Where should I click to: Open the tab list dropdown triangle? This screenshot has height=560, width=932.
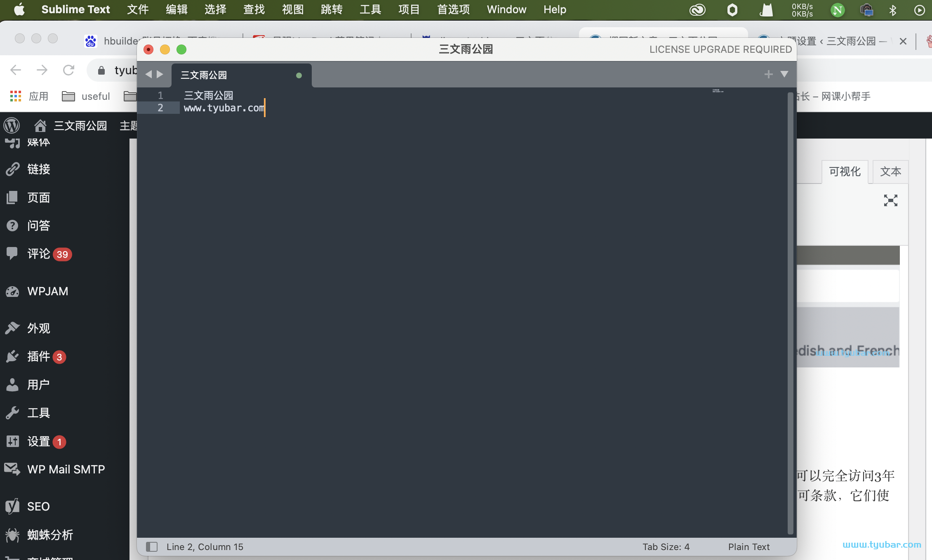[784, 74]
